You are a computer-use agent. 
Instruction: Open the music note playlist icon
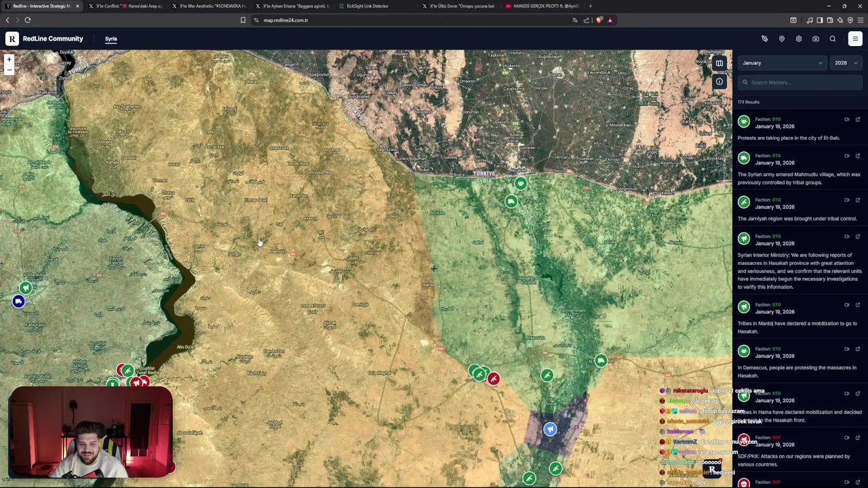[810, 20]
